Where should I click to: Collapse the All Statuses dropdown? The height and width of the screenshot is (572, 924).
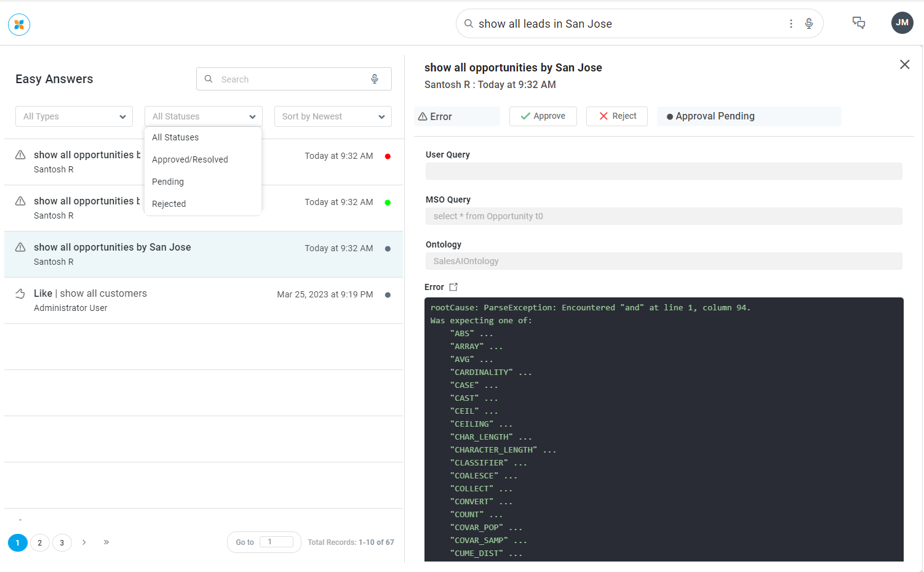203,116
